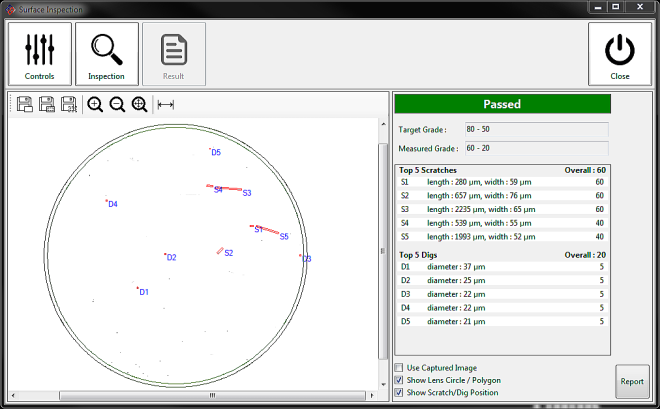The image size is (660, 409).
Task: Click the Measured Grade field
Action: (536, 148)
